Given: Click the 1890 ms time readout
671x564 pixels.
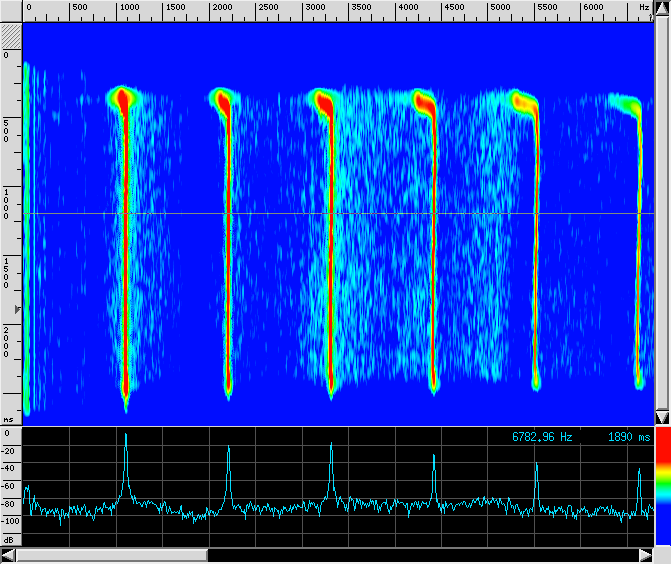Looking at the screenshot, I should click(628, 437).
